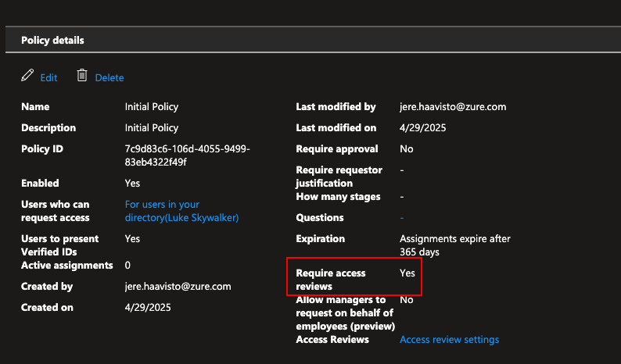Click the Require approval value No

[407, 148]
